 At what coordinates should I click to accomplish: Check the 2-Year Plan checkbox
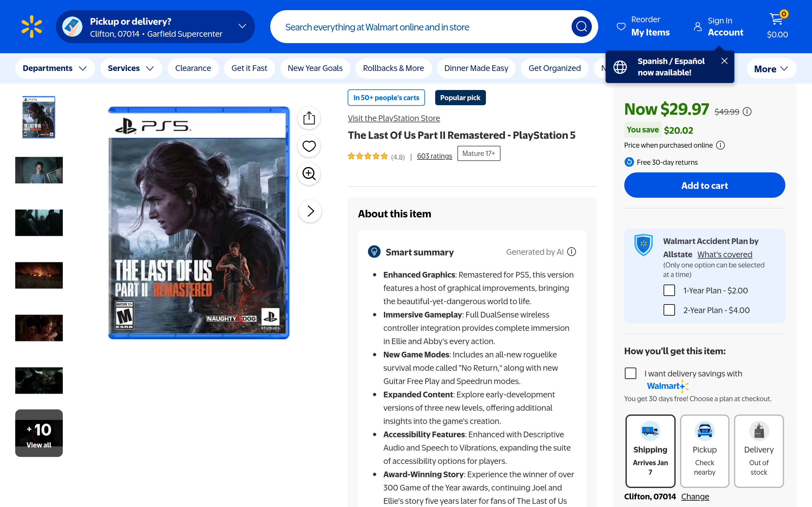(x=669, y=310)
